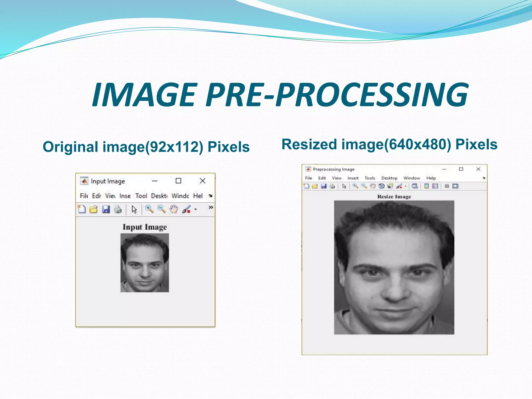Click dock arrow at Input Image menu bar end

click(x=210, y=196)
